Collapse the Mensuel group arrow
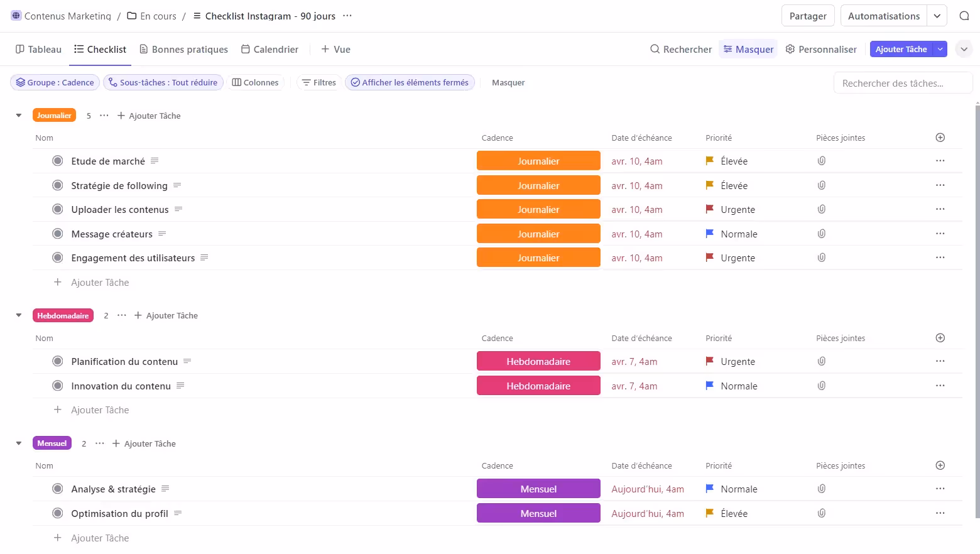Viewport: 980px width, 554px height. (x=19, y=443)
